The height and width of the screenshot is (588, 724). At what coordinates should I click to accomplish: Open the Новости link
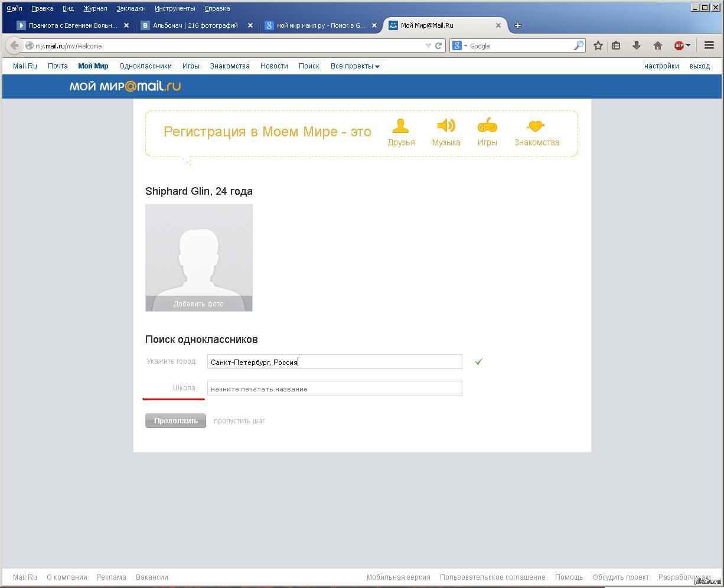[x=274, y=66]
